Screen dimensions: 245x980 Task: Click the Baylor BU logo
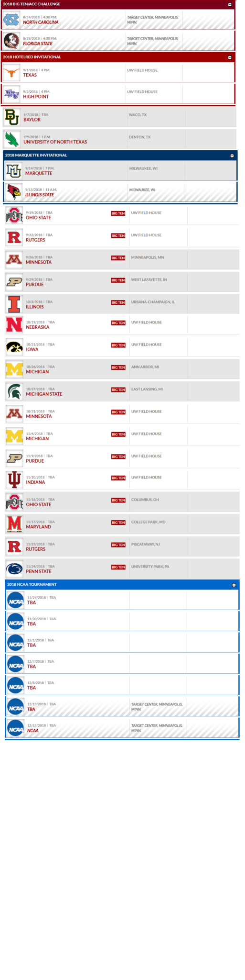(12, 117)
